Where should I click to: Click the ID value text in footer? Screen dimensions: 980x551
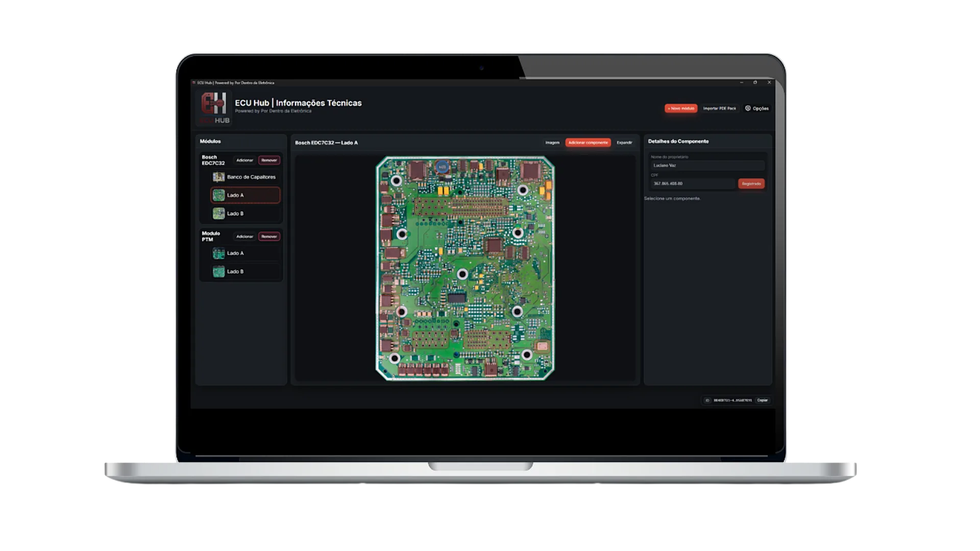[732, 400]
